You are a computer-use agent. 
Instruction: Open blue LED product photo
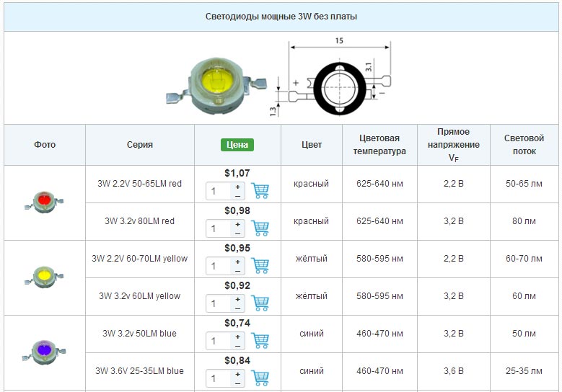tap(44, 352)
